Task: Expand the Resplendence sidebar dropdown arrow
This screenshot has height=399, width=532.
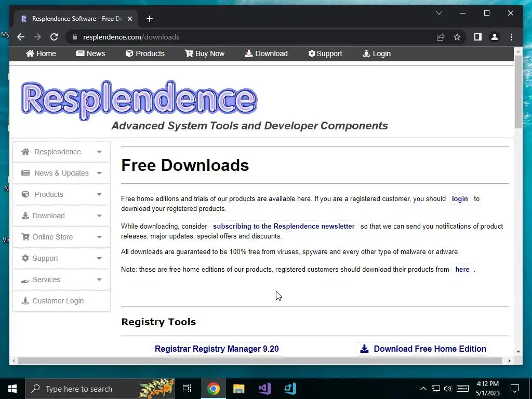Action: click(x=99, y=152)
